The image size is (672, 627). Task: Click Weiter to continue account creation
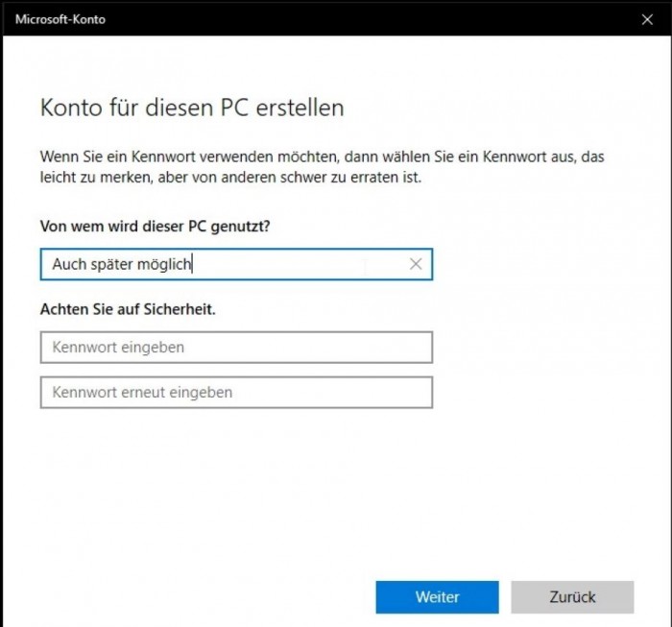tap(437, 596)
